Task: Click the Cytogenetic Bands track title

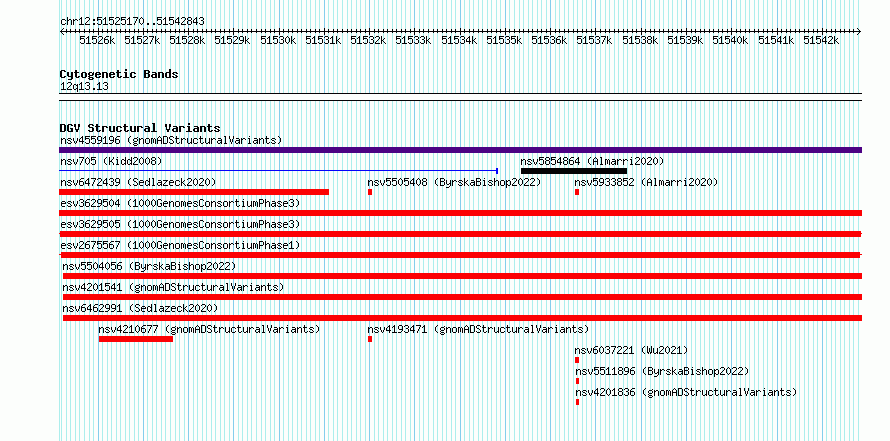Action: pyautogui.click(x=119, y=74)
